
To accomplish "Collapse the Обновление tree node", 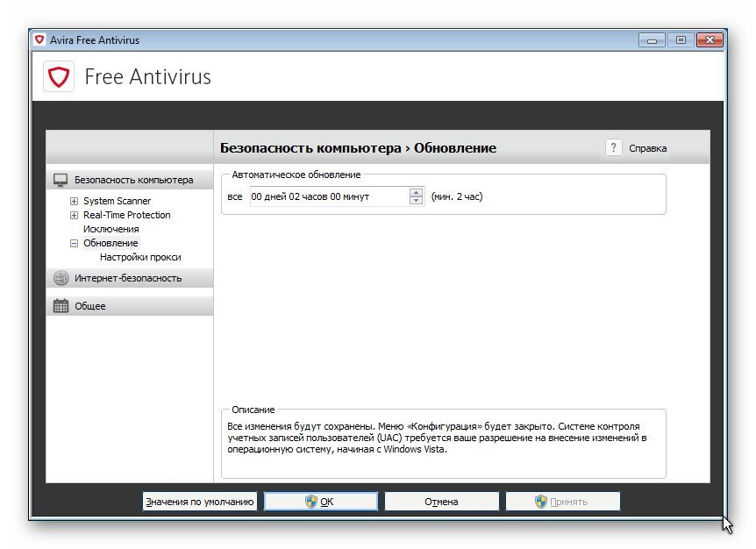I will pos(74,244).
